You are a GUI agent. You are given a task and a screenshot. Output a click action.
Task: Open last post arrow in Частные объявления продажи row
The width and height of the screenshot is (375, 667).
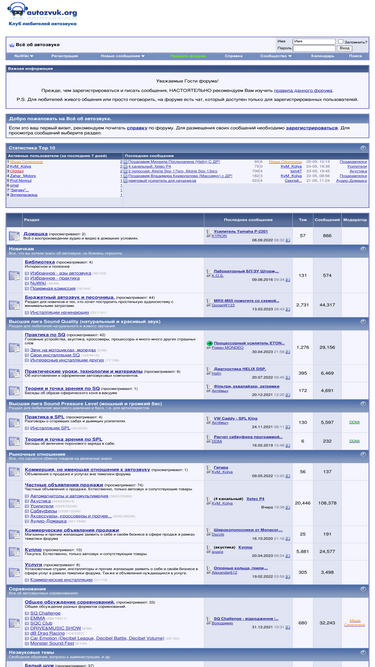tap(288, 507)
